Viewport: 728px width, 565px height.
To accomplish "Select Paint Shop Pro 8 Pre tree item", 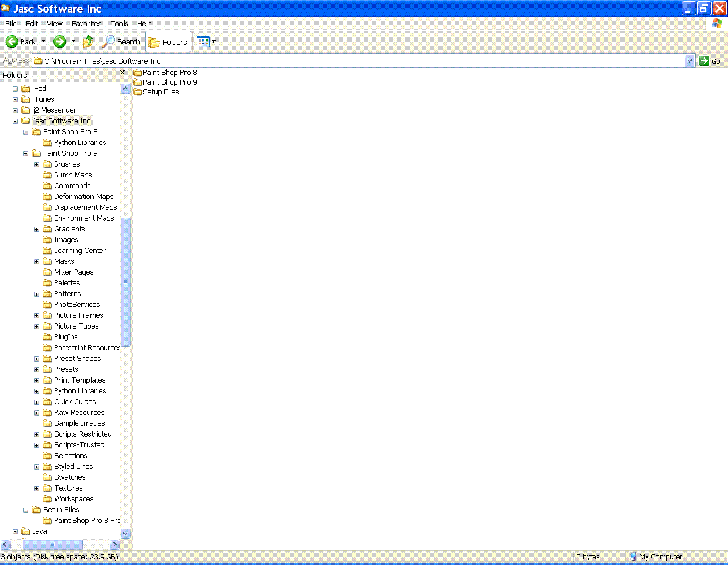I will (x=87, y=521).
